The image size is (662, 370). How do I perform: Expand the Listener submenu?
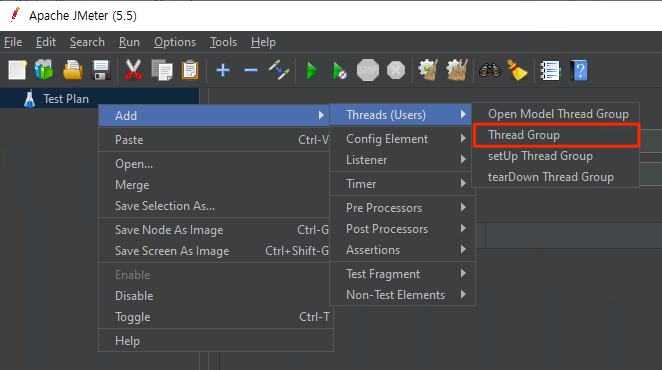pyautogui.click(x=401, y=160)
